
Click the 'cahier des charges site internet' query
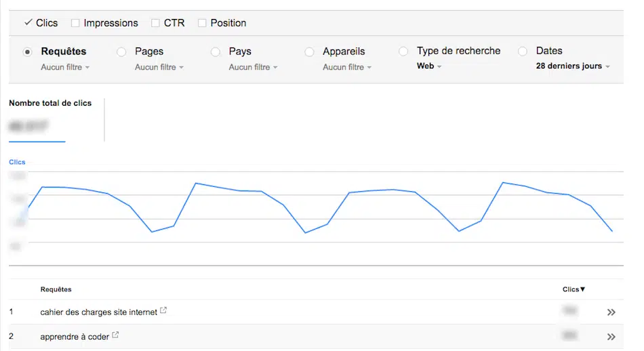pyautogui.click(x=98, y=312)
